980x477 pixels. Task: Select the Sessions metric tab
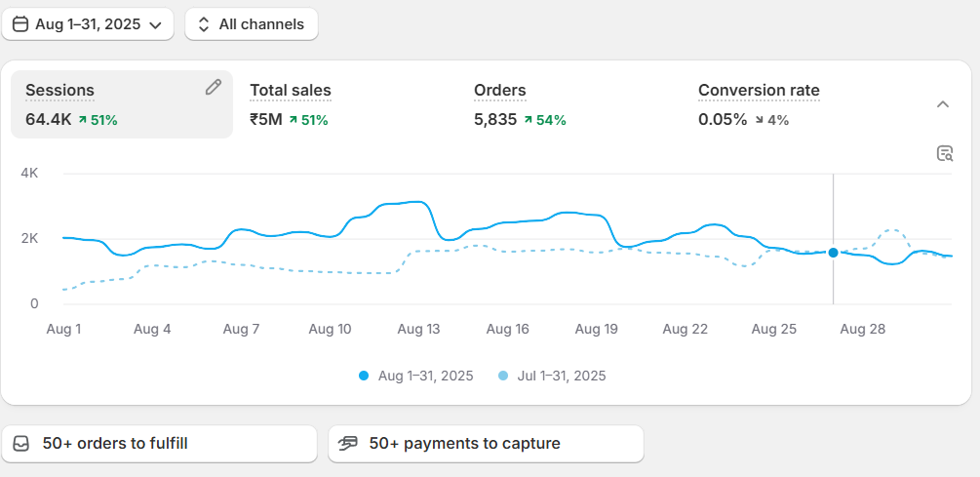(122, 104)
